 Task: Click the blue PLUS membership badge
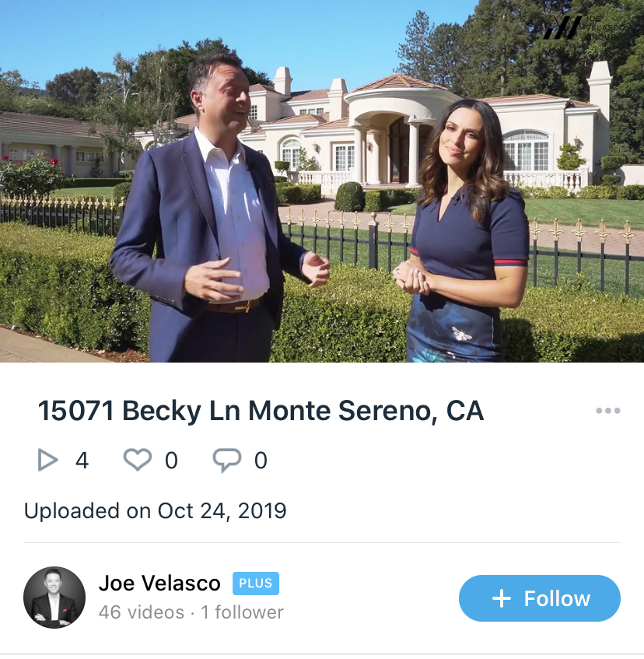(x=255, y=583)
